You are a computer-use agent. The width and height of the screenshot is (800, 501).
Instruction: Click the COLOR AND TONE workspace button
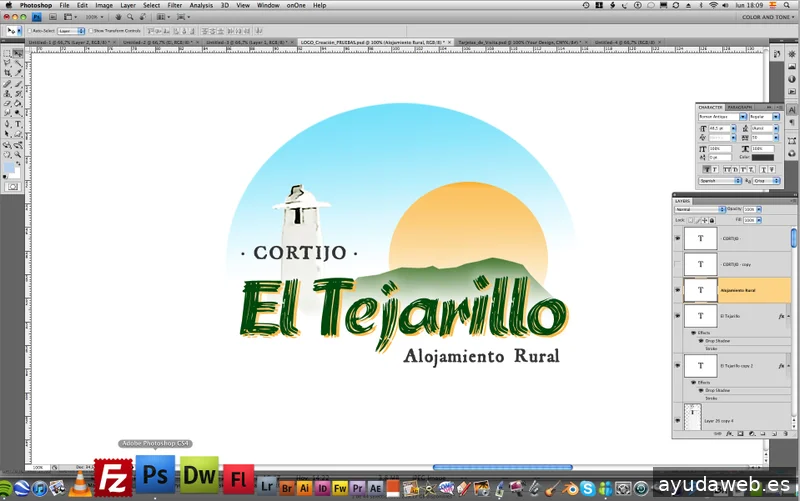click(766, 17)
